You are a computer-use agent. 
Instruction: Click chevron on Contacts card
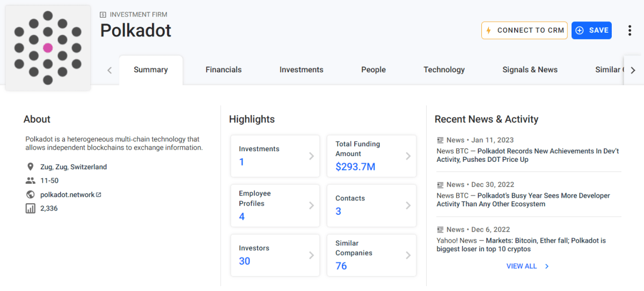[408, 206]
